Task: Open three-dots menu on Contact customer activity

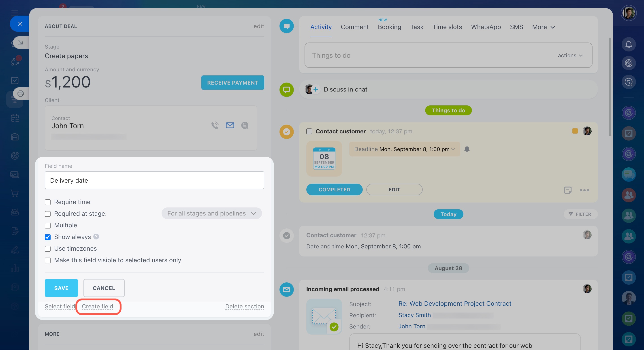Action: [584, 190]
